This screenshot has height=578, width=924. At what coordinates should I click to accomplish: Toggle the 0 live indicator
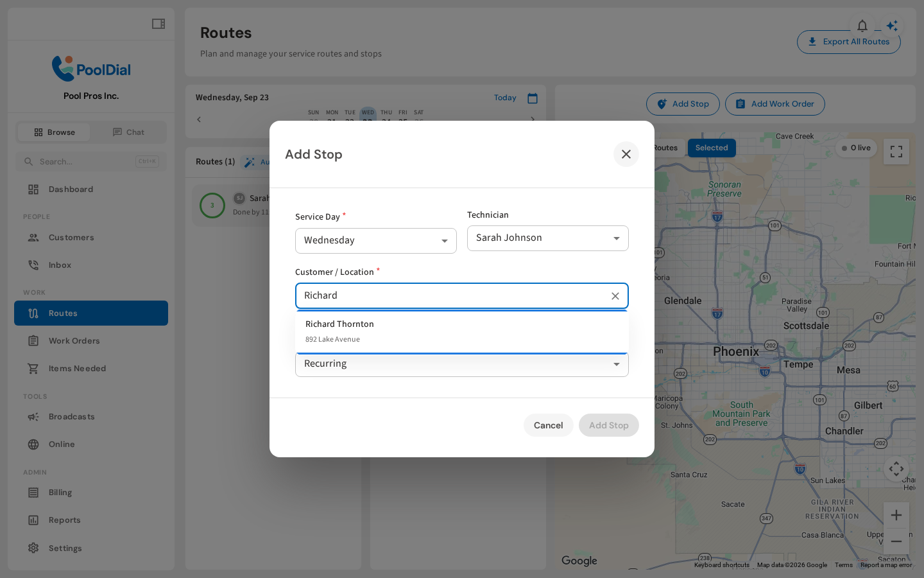[856, 148]
